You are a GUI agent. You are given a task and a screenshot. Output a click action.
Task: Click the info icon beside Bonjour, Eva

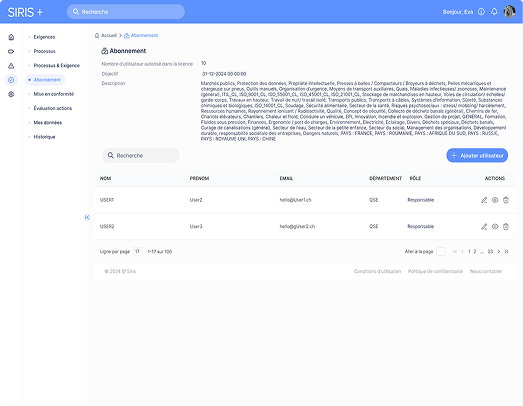pos(481,12)
